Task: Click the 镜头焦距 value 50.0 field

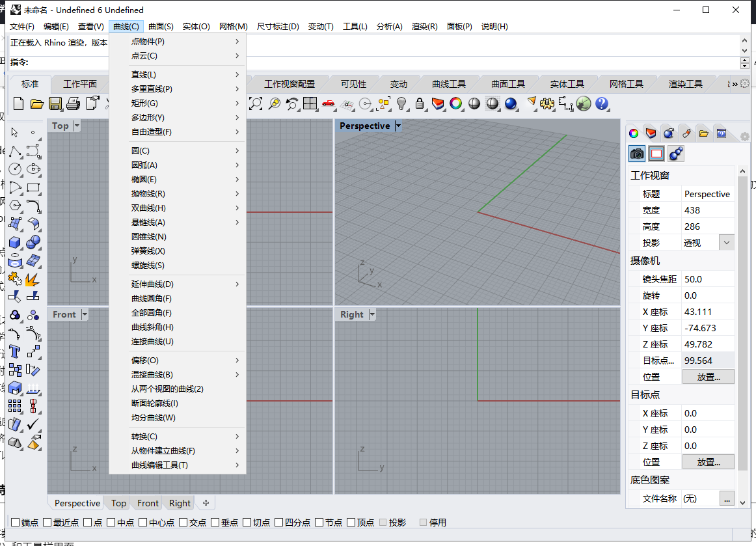Action: [x=708, y=279]
